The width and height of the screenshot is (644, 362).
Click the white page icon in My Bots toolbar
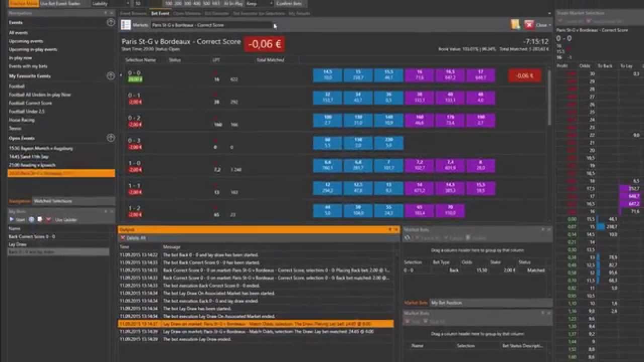tap(40, 220)
